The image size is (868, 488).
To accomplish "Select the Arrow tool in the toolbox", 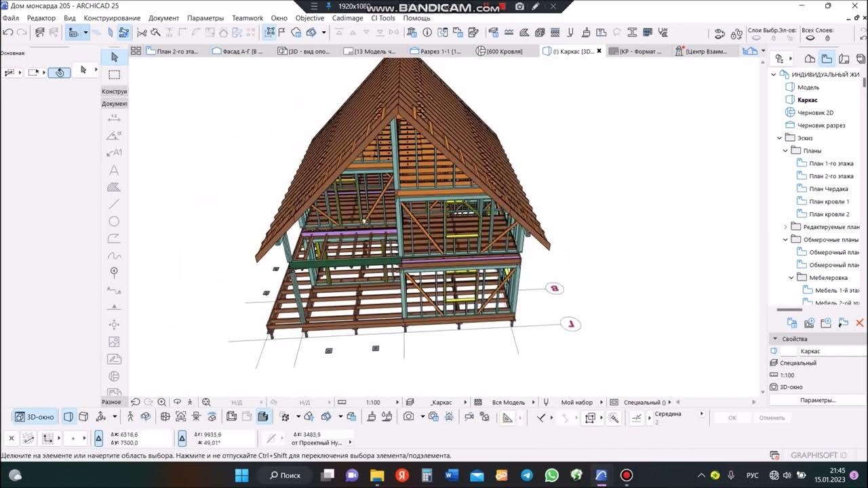I will [x=114, y=57].
